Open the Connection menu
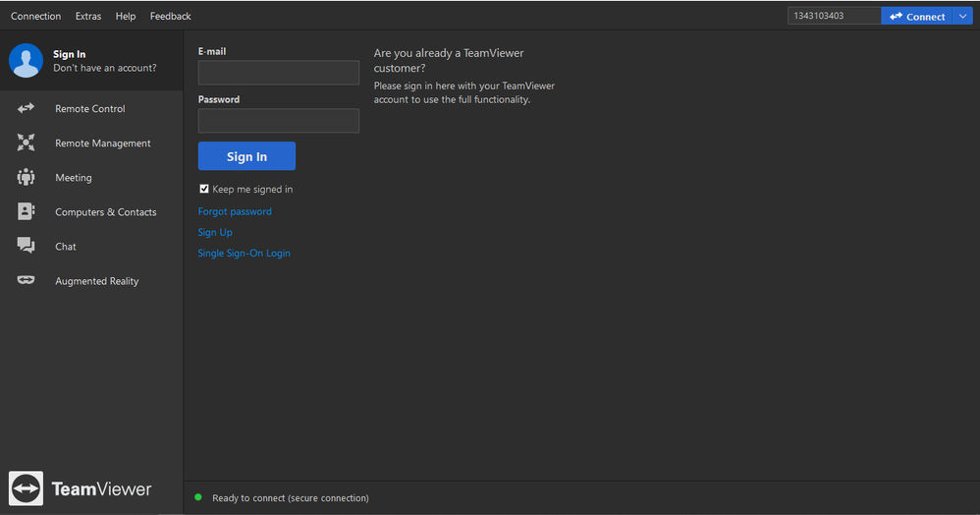This screenshot has height=515, width=980. point(35,17)
